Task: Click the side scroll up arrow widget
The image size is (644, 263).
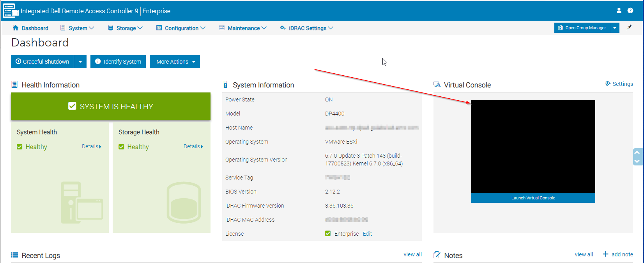Action: click(637, 153)
